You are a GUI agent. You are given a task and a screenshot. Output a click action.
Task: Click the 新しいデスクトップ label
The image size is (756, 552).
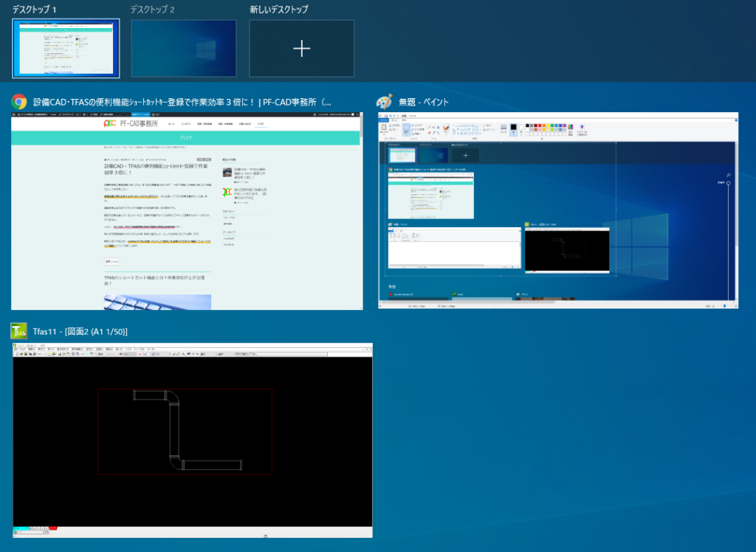(278, 10)
